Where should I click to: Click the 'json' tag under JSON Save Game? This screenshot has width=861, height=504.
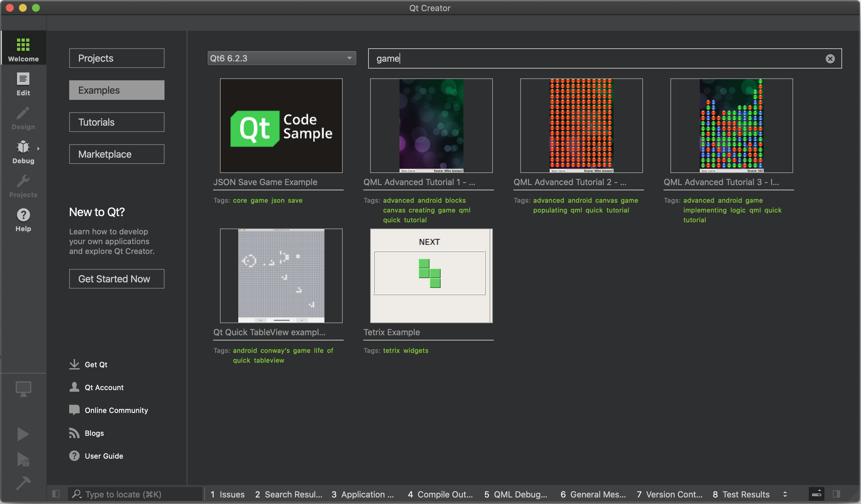click(x=278, y=200)
